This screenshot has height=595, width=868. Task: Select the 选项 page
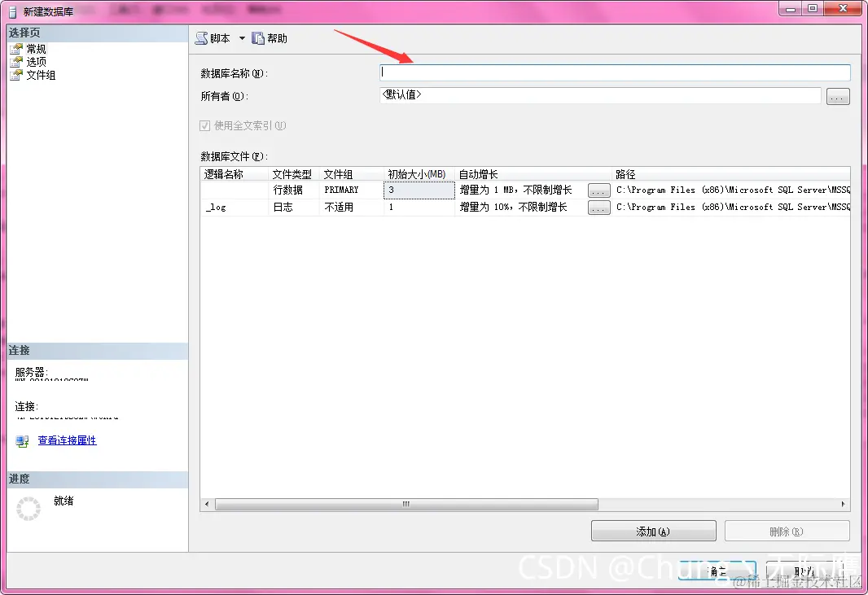tap(36, 62)
